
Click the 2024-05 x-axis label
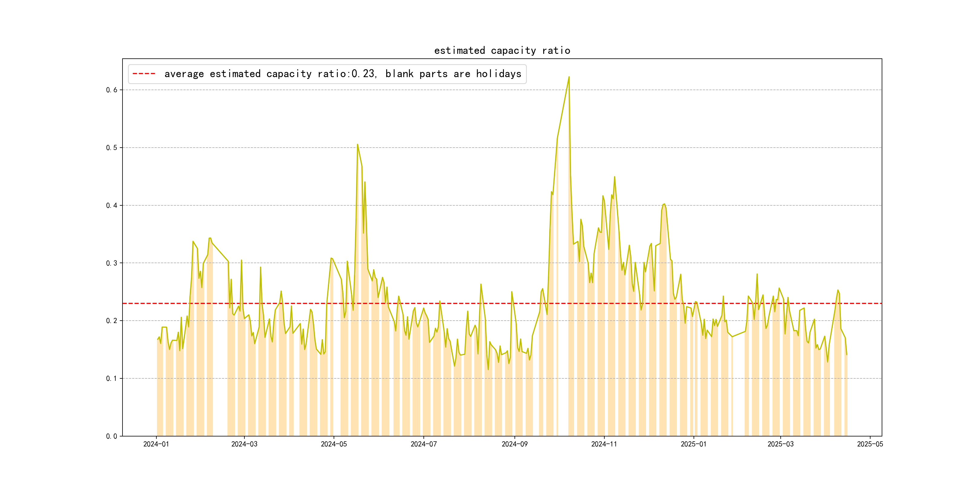pyautogui.click(x=334, y=444)
